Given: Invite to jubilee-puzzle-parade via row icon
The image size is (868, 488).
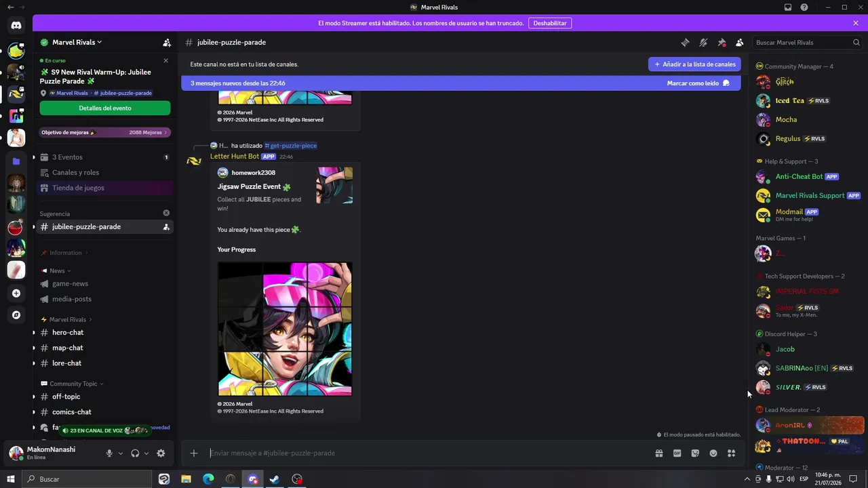Looking at the screenshot, I should (x=166, y=227).
